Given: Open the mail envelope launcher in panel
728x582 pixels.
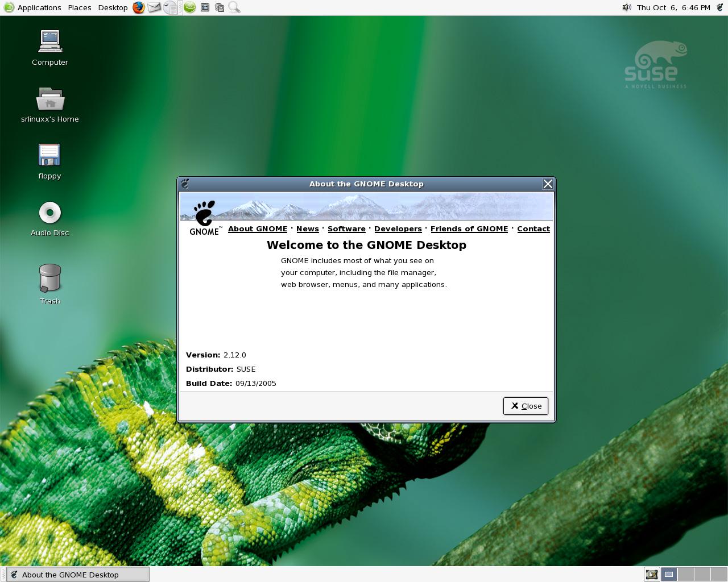Looking at the screenshot, I should (x=154, y=7).
